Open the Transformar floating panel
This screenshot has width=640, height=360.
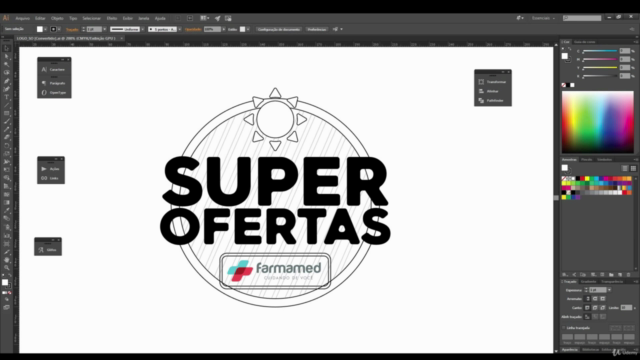tap(493, 82)
